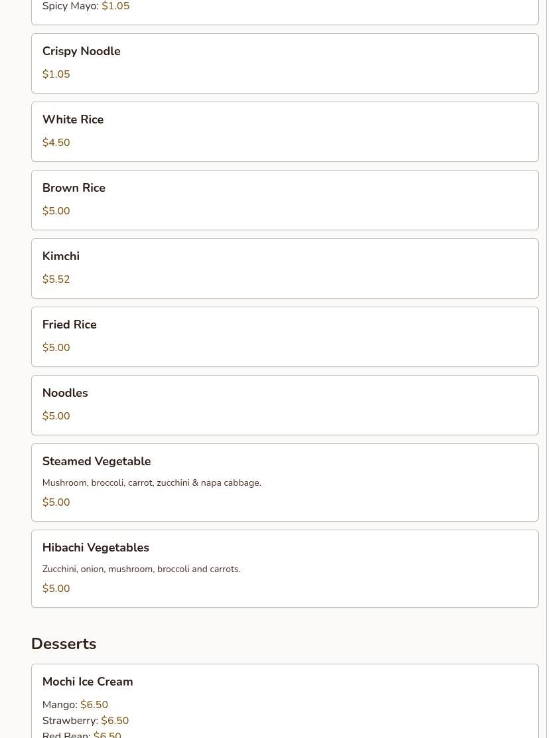Click the Hibachi Vegetables ingredients description
560x738 pixels.
(x=141, y=569)
